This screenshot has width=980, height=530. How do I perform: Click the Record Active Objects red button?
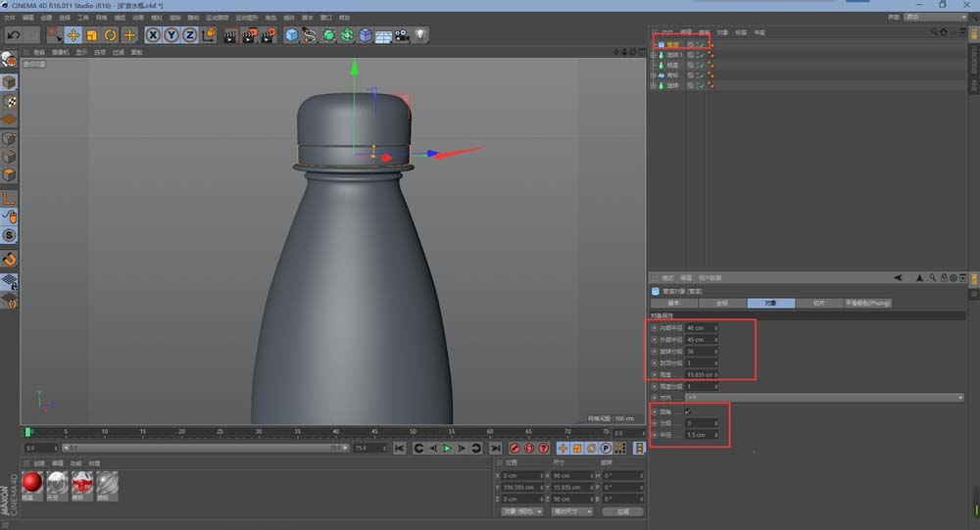(x=514, y=448)
